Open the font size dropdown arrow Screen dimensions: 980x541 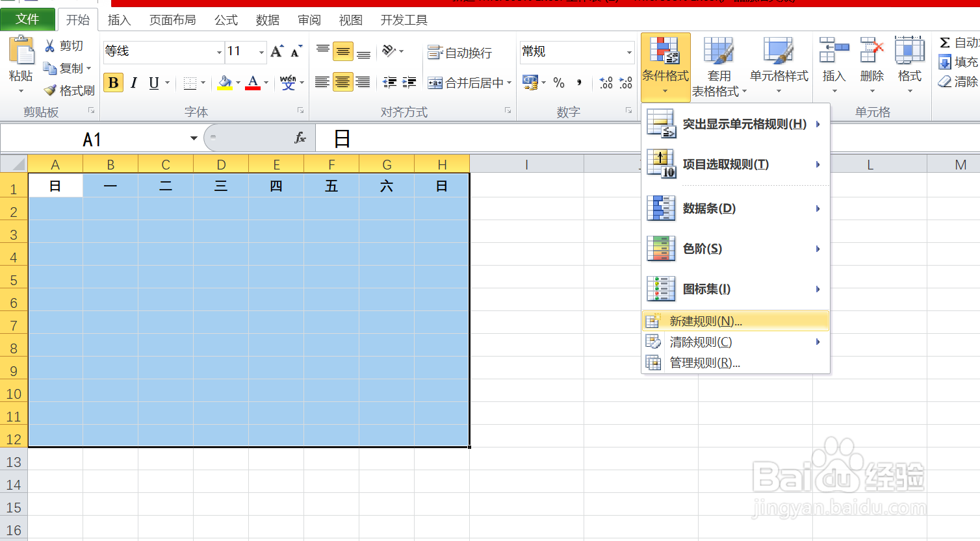pyautogui.click(x=261, y=52)
